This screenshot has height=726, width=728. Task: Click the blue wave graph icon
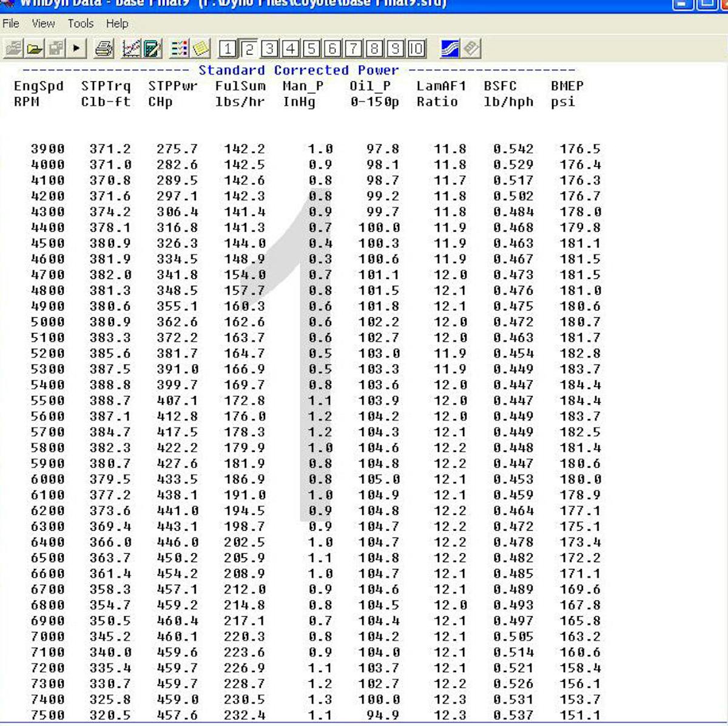click(450, 49)
